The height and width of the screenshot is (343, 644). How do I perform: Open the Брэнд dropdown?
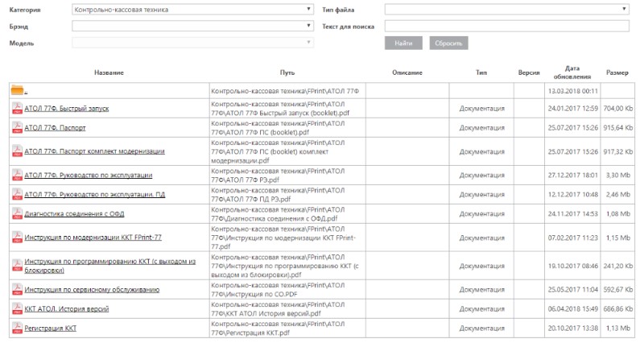click(x=192, y=26)
